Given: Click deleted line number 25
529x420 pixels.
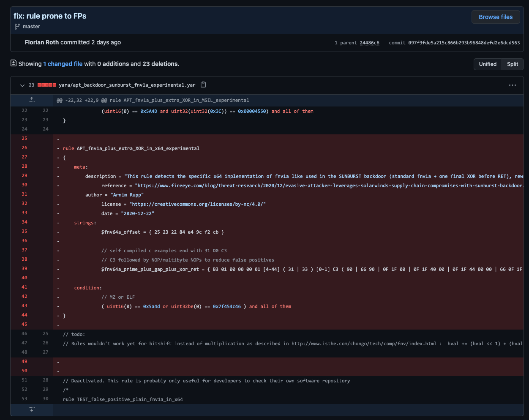Looking at the screenshot, I should pyautogui.click(x=24, y=139).
